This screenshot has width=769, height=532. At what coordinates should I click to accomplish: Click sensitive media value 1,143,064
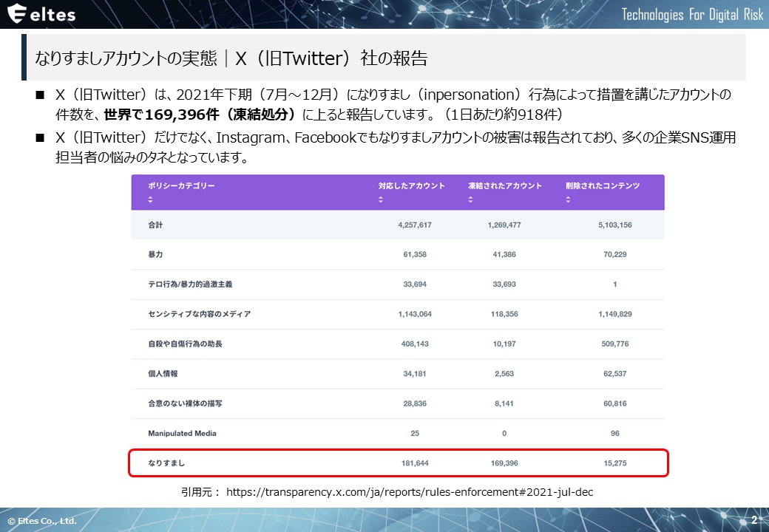[415, 314]
